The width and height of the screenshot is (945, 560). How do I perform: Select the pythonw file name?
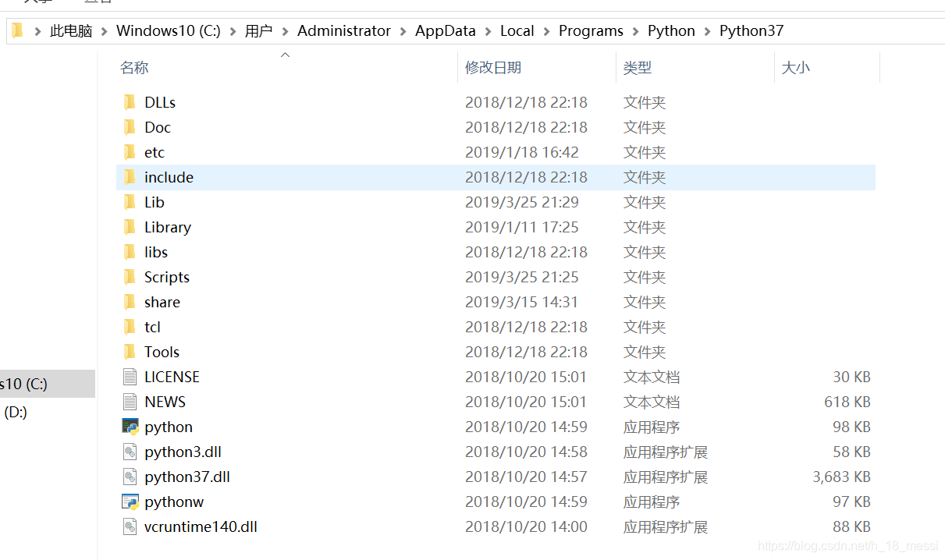[174, 502]
